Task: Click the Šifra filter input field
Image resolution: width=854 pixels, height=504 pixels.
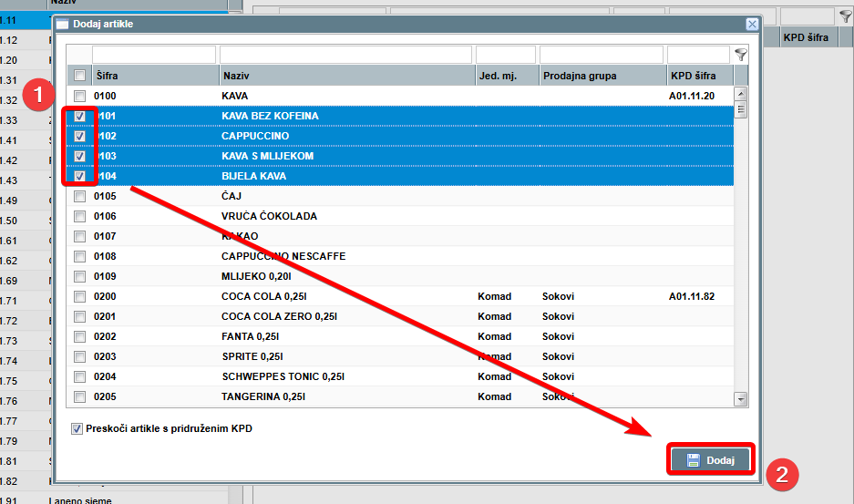Action: (153, 55)
